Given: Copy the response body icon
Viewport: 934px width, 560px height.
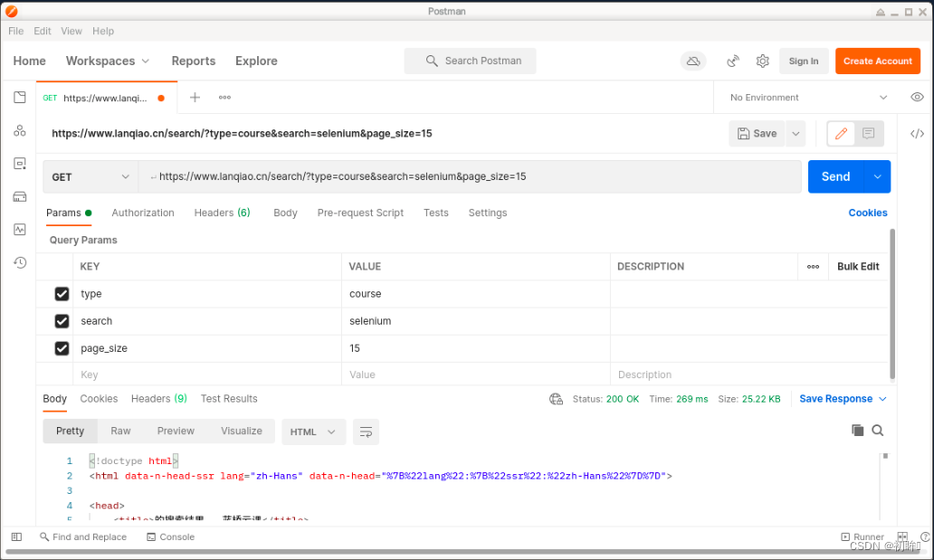Looking at the screenshot, I should point(858,430).
